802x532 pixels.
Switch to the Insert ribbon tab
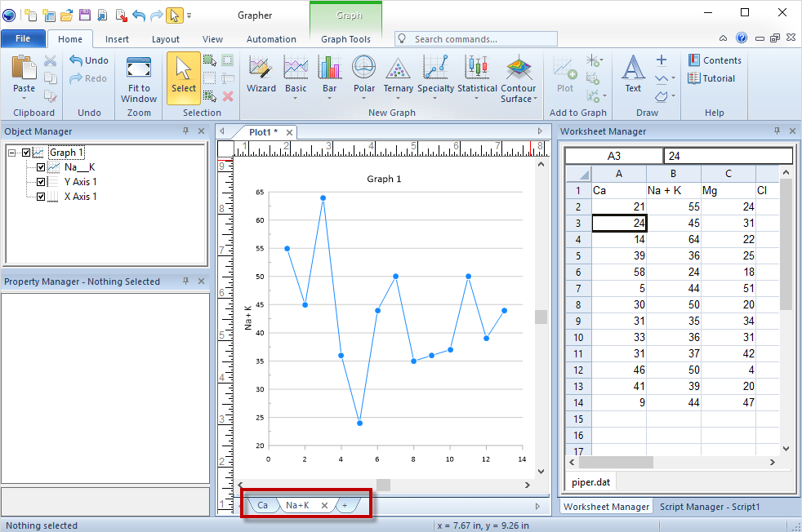pyautogui.click(x=117, y=39)
